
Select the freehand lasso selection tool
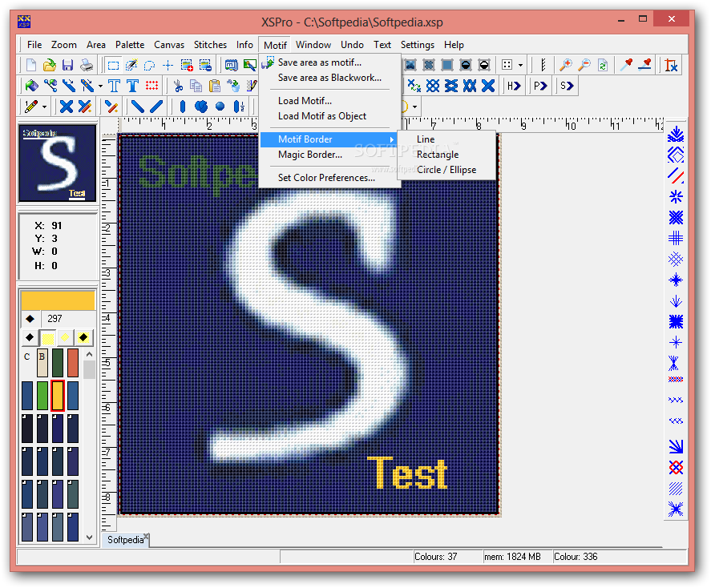(150, 65)
